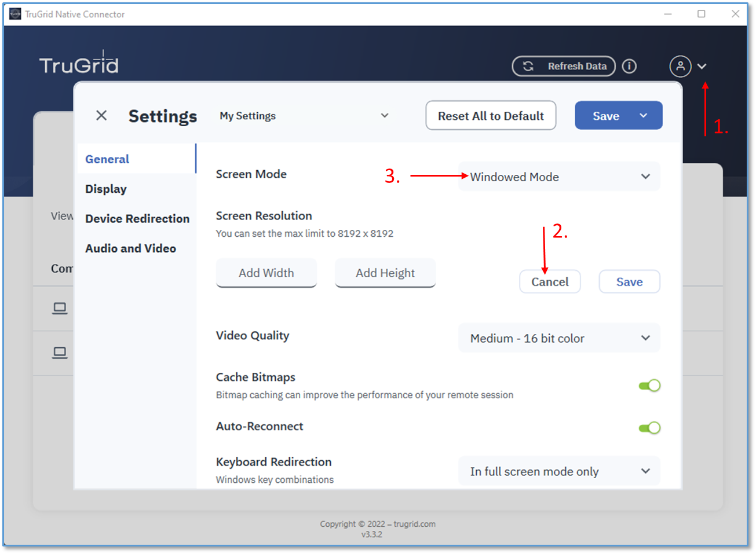This screenshot has height=554, width=756.
Task: Click the Copyright 2022 trugrid.com text
Action: click(378, 524)
